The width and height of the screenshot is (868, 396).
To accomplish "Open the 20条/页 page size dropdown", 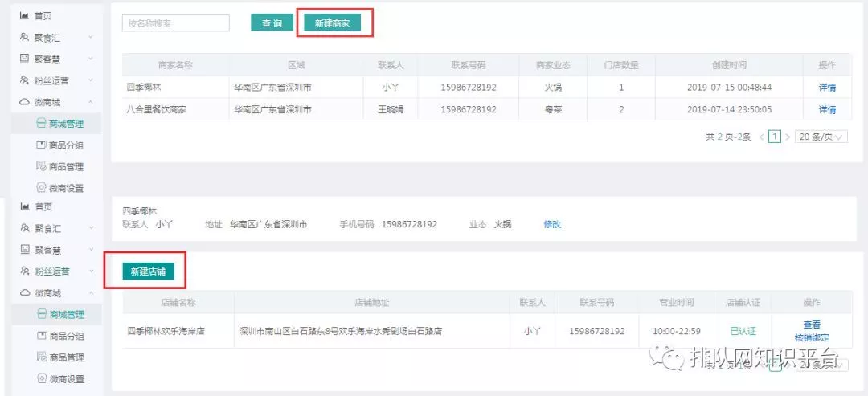I will pos(821,137).
